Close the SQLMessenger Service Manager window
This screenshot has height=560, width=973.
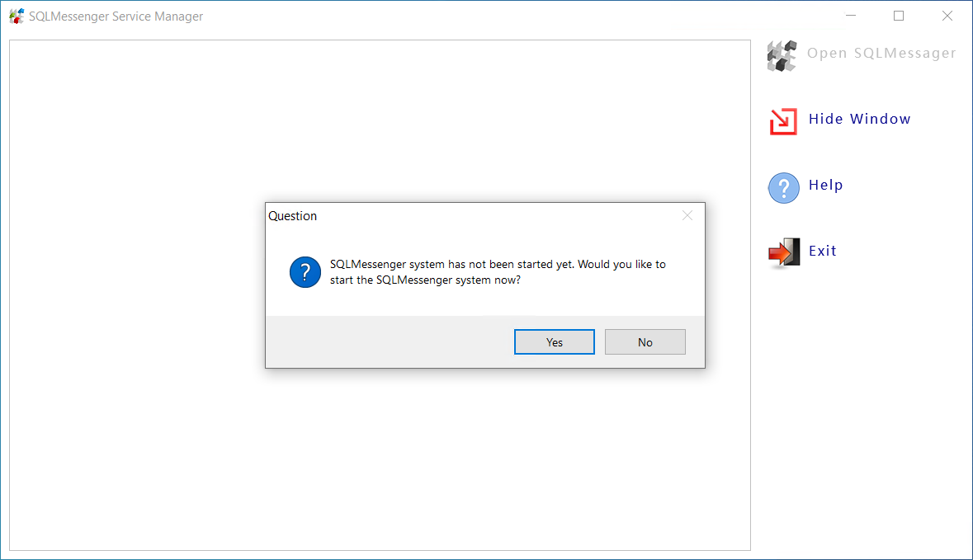pos(947,16)
